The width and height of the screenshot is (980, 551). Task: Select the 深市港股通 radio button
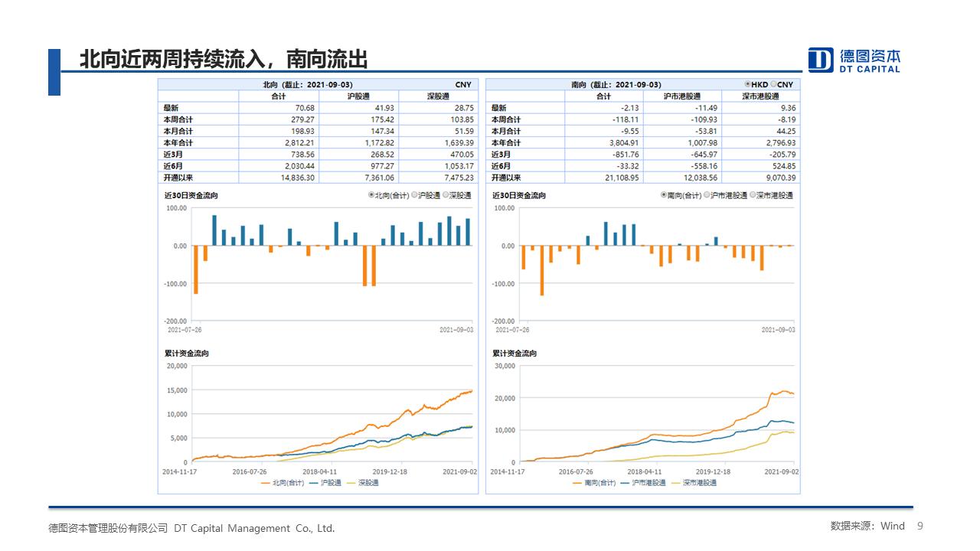[753, 195]
